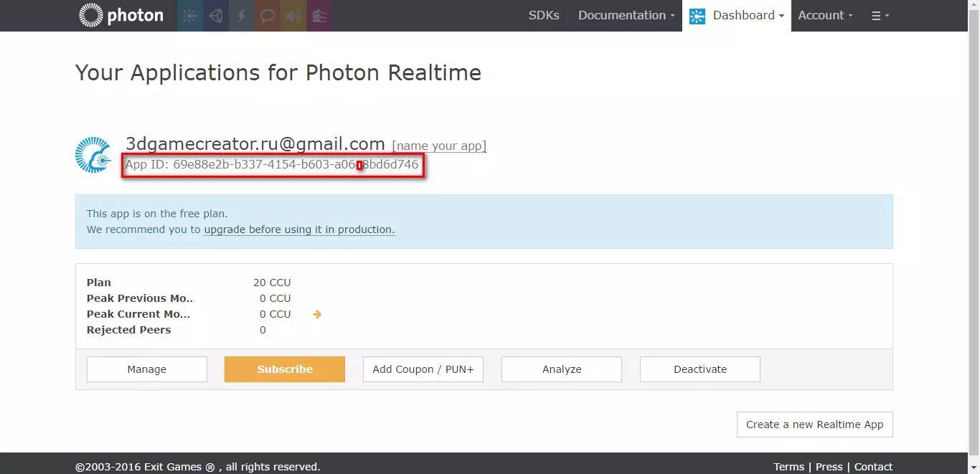Rename the app via name your app link
Viewport: 980px width, 474px height.
coord(439,146)
